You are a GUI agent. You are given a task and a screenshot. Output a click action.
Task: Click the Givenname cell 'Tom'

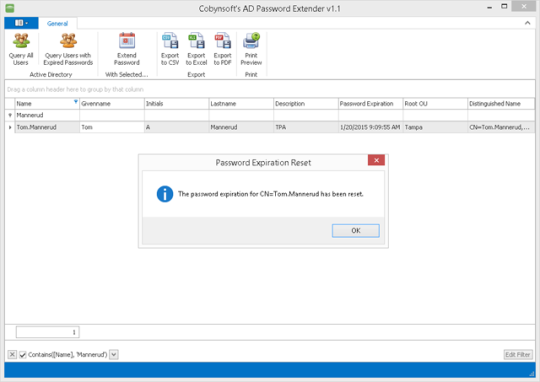112,127
